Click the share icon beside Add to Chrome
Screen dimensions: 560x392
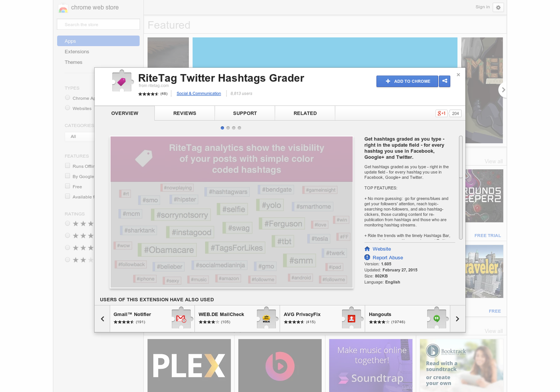[x=445, y=81]
